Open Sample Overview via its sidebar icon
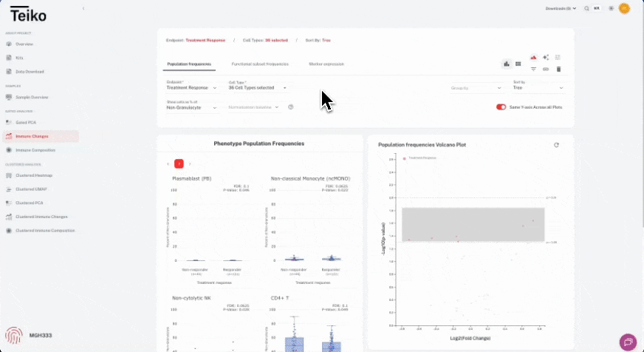The image size is (644, 352). point(9,98)
